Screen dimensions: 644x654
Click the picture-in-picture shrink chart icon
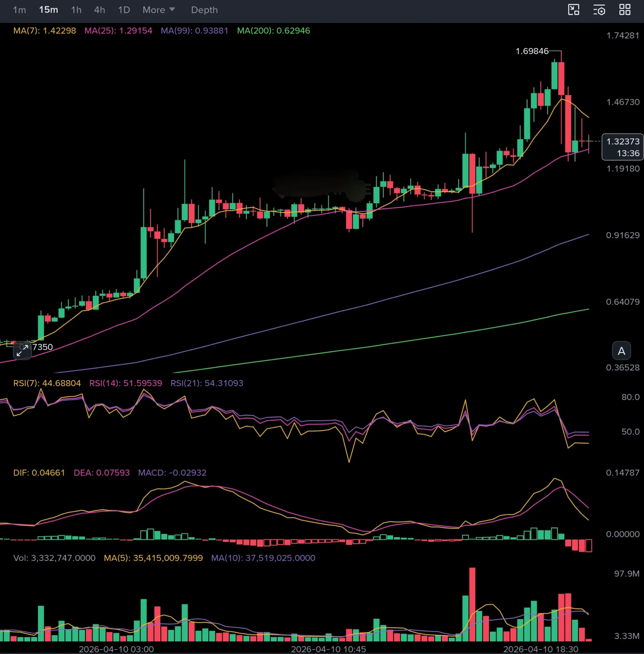pos(573,10)
